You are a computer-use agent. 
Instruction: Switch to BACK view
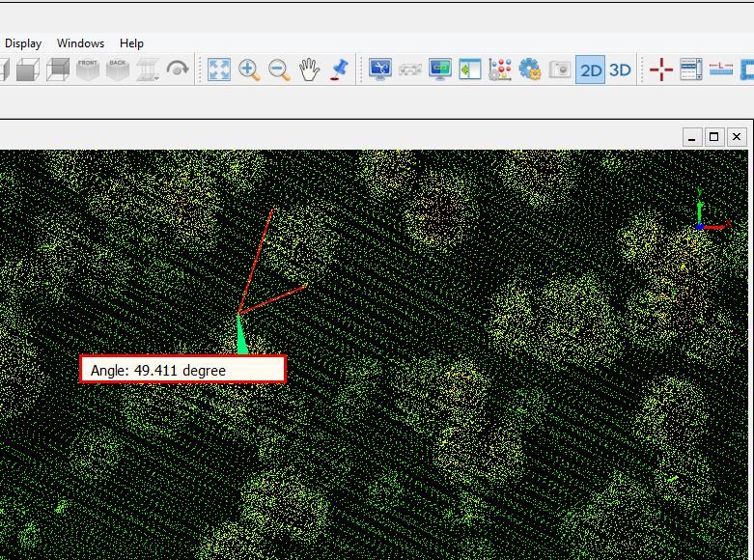pyautogui.click(x=118, y=70)
